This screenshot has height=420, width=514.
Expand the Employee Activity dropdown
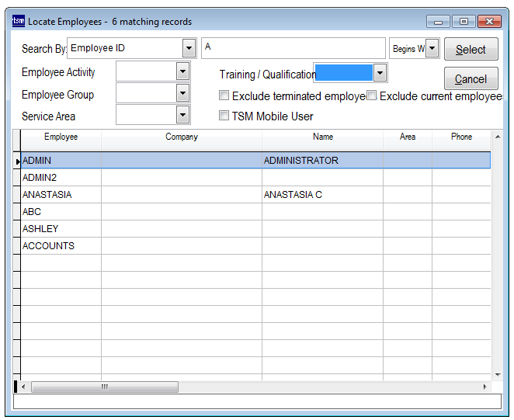[x=182, y=71]
